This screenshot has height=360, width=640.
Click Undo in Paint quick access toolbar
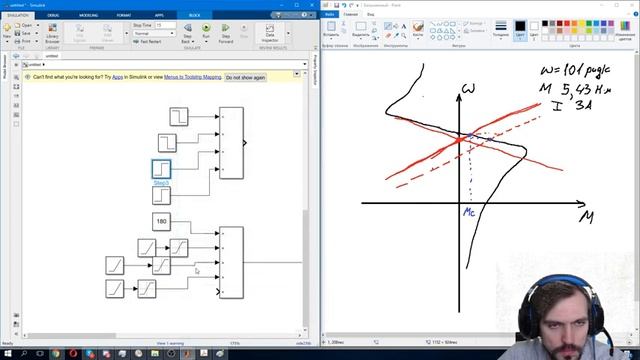(x=344, y=5)
